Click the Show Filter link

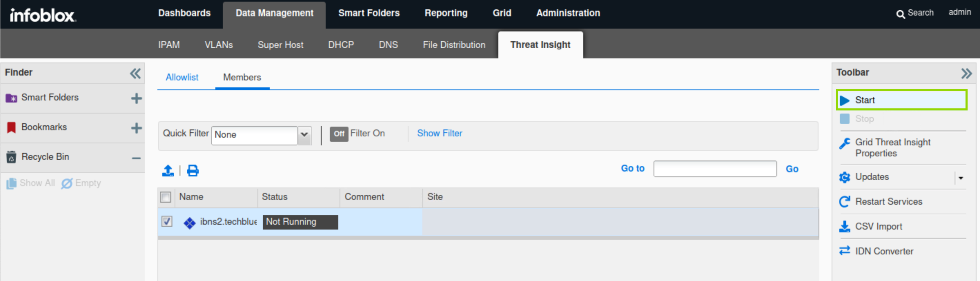[x=439, y=133]
